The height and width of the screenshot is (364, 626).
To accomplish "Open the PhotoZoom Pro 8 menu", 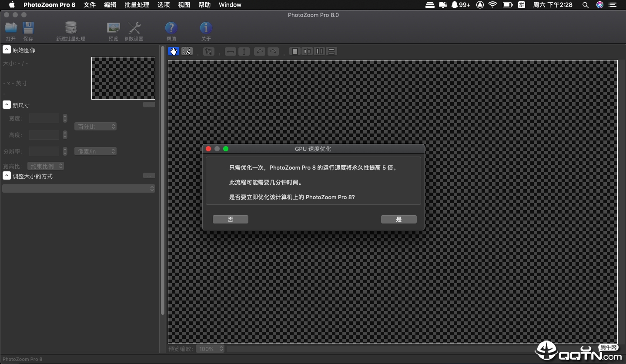I will pos(49,5).
